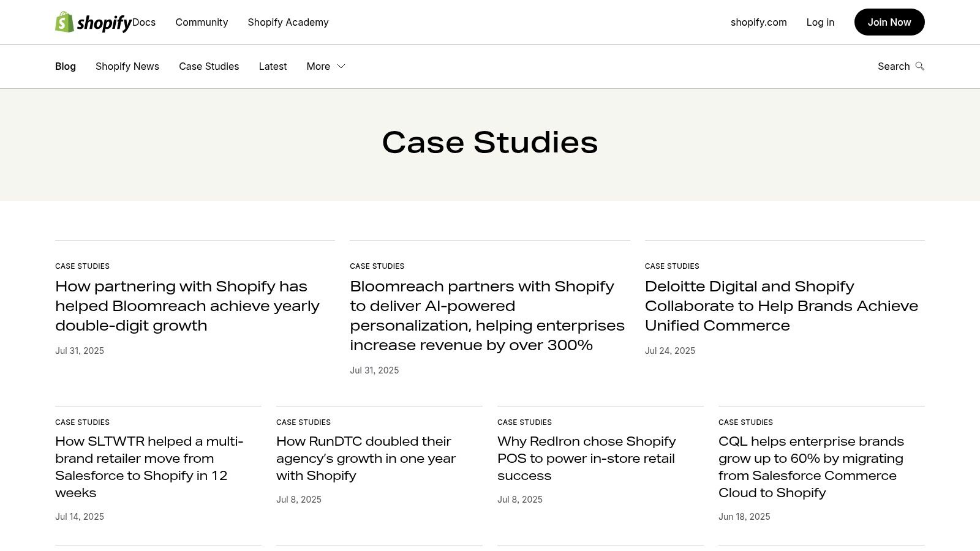Open the CQL enterprise brands migration article
The height and width of the screenshot is (551, 980).
[812, 467]
